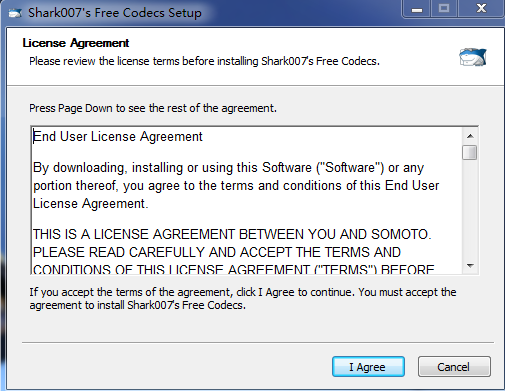Click the title text Shark007's Free Codecs Setup
505x391 pixels.
point(115,13)
